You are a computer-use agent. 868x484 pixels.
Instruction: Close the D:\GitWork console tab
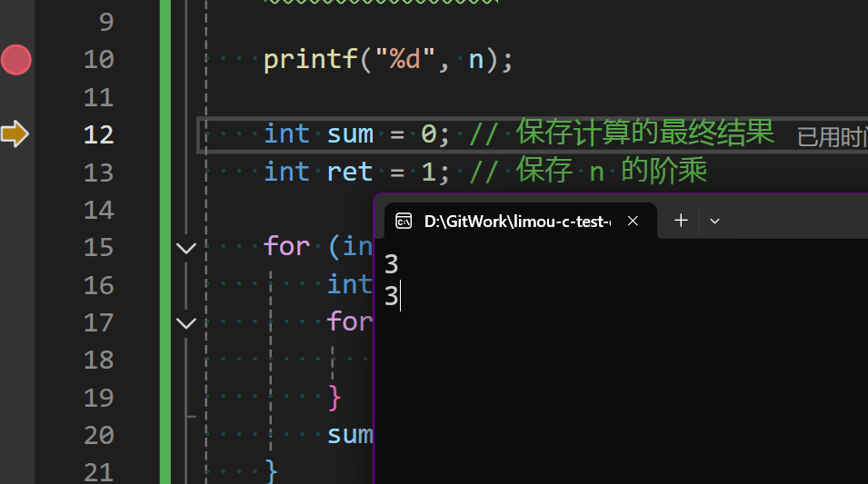pos(634,221)
